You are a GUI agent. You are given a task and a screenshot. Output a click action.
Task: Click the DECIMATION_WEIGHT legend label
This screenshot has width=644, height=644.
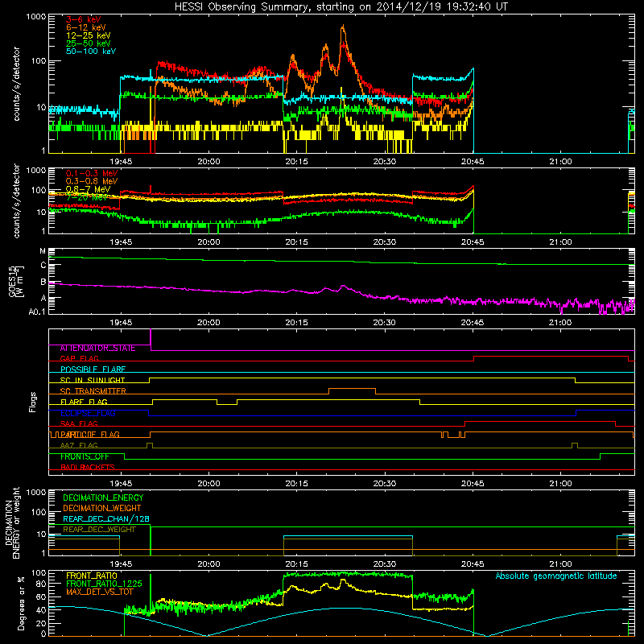[102, 508]
